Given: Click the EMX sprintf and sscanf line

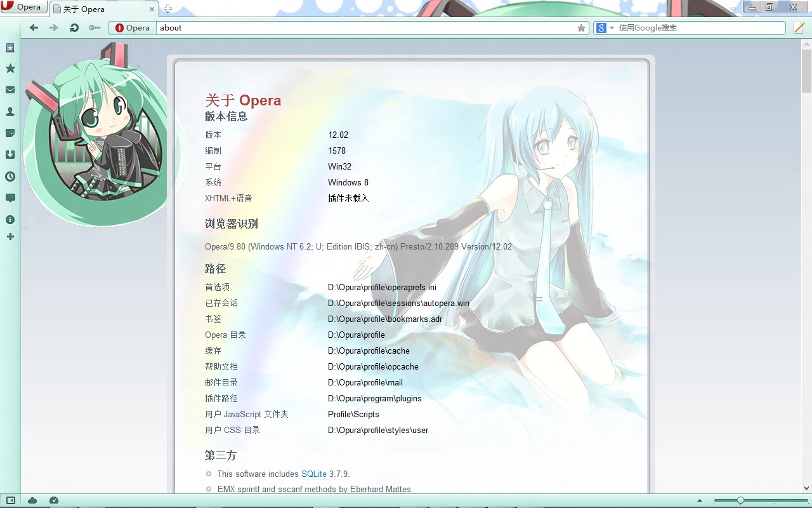Looking at the screenshot, I should click(314, 489).
